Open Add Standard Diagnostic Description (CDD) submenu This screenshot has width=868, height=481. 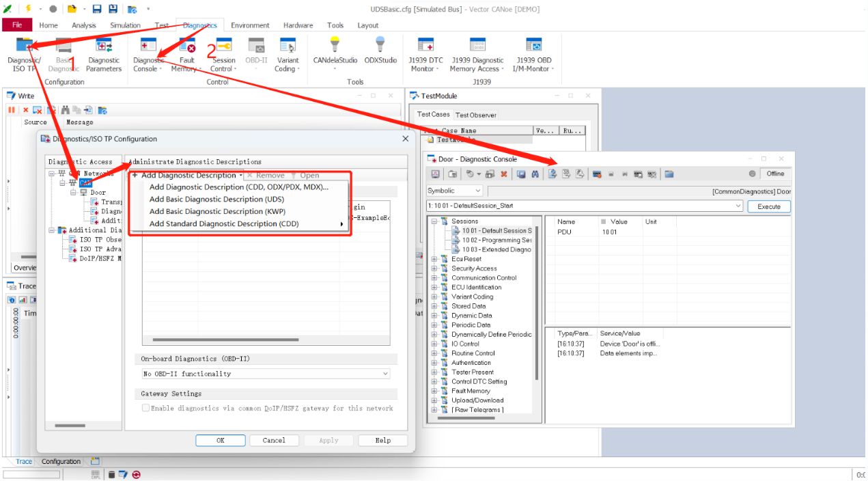coord(240,224)
